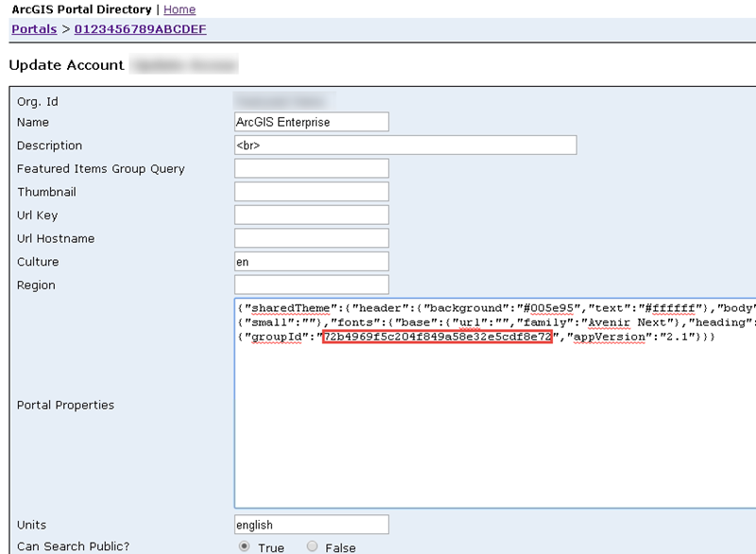Click the Description label
This screenshot has width=756, height=554.
click(x=50, y=146)
